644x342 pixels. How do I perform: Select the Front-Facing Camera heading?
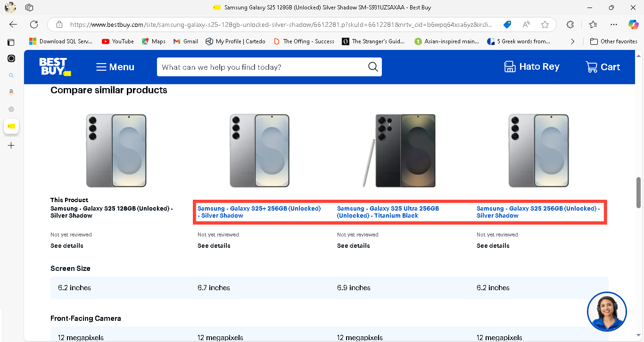pyautogui.click(x=86, y=318)
